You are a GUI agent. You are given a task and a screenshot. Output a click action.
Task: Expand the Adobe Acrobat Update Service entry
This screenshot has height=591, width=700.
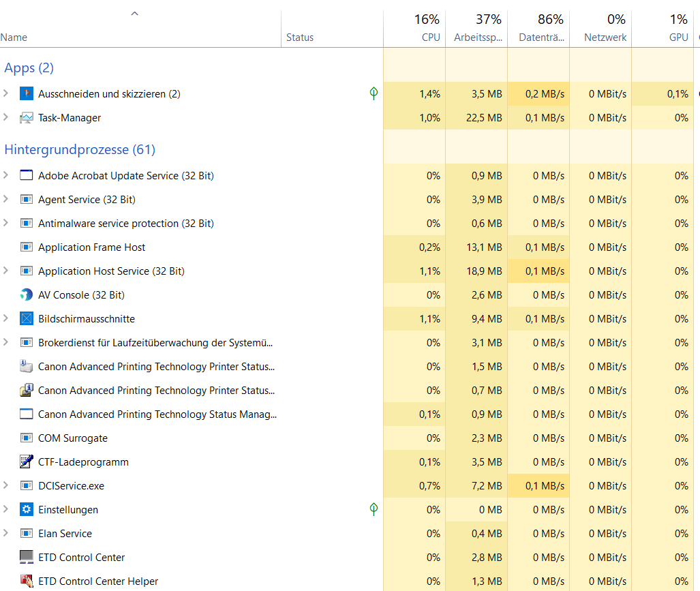[x=6, y=175]
